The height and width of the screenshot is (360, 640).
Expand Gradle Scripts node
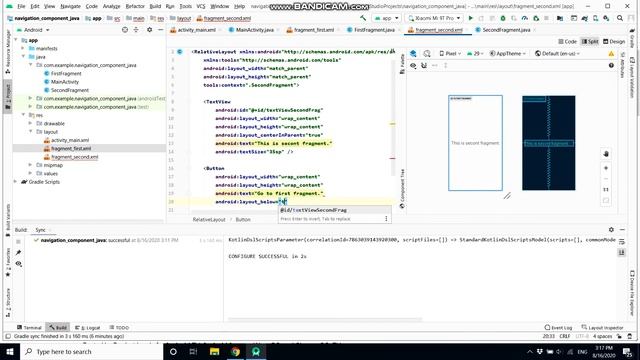(16, 182)
